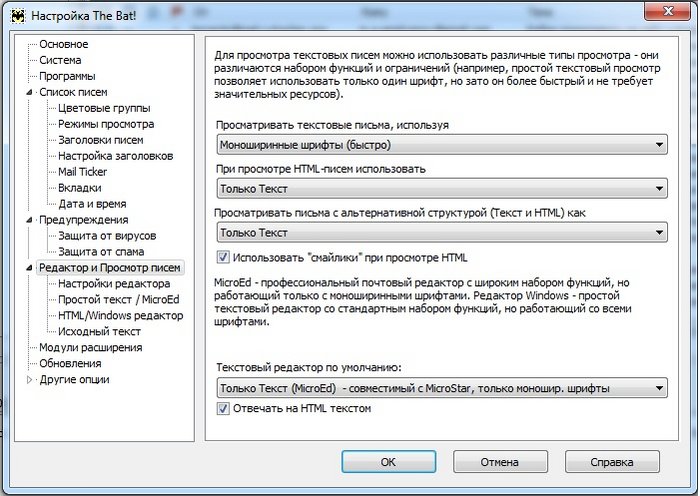Open help via Справка button
Screen dimensions: 700x496
click(612, 462)
